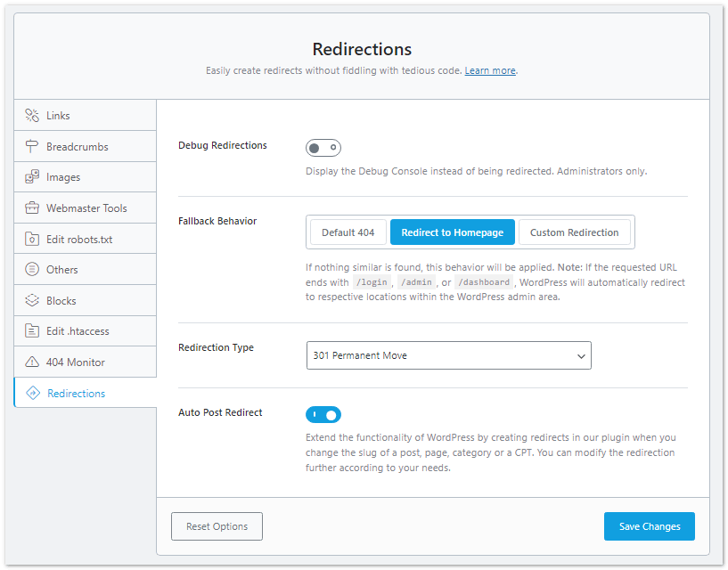Enable the Debug Redirections toggle

(x=323, y=147)
